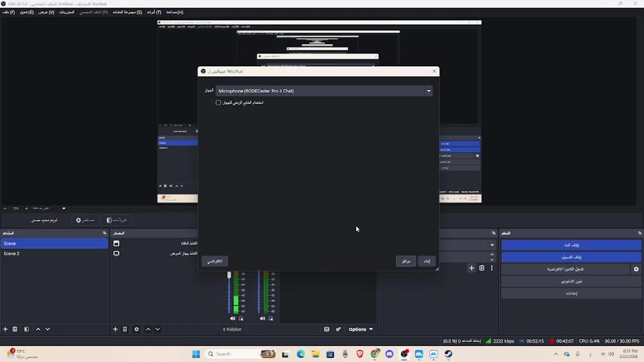Viewport: 644px width, 362px height.
Task: Open Windows Start menu
Action: click(196, 354)
